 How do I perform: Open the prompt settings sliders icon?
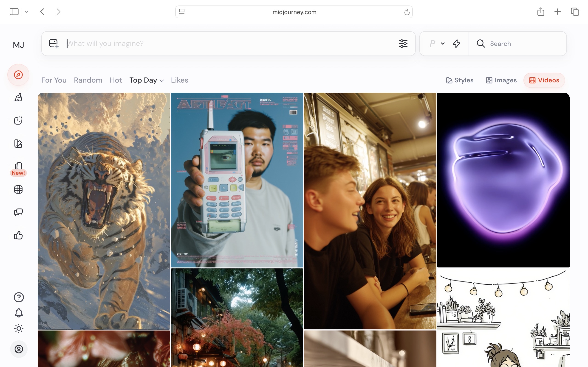[403, 44]
